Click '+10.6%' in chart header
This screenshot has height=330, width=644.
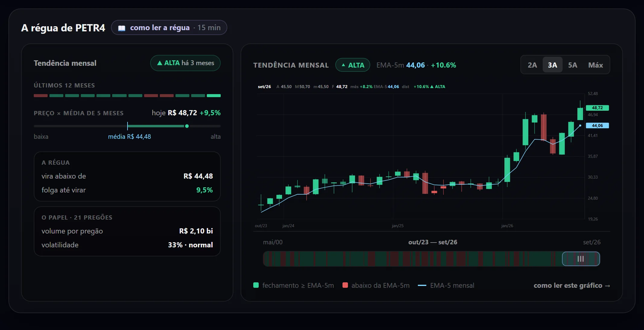tap(443, 65)
